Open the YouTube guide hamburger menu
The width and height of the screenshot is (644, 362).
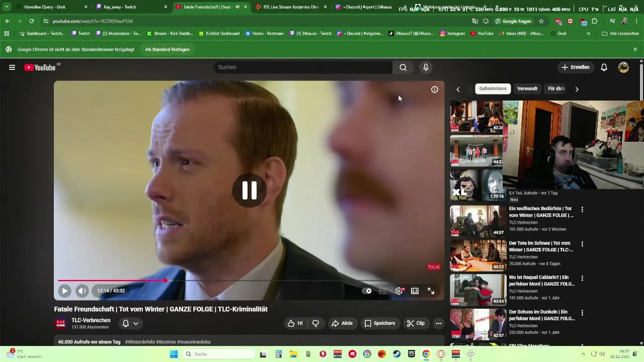point(12,67)
